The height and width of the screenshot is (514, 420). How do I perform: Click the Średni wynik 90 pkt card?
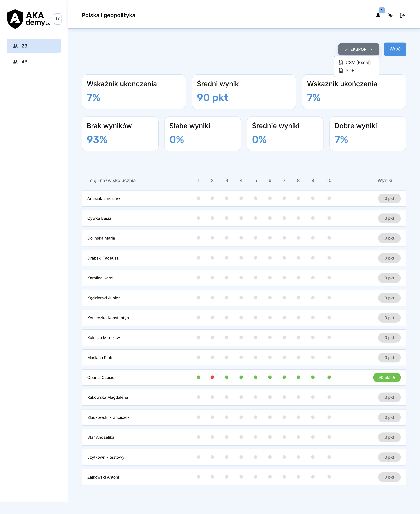[244, 92]
